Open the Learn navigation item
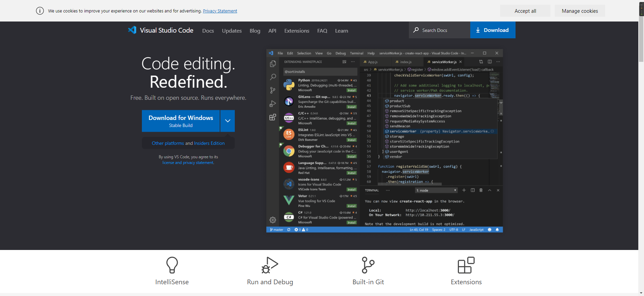 tap(341, 31)
